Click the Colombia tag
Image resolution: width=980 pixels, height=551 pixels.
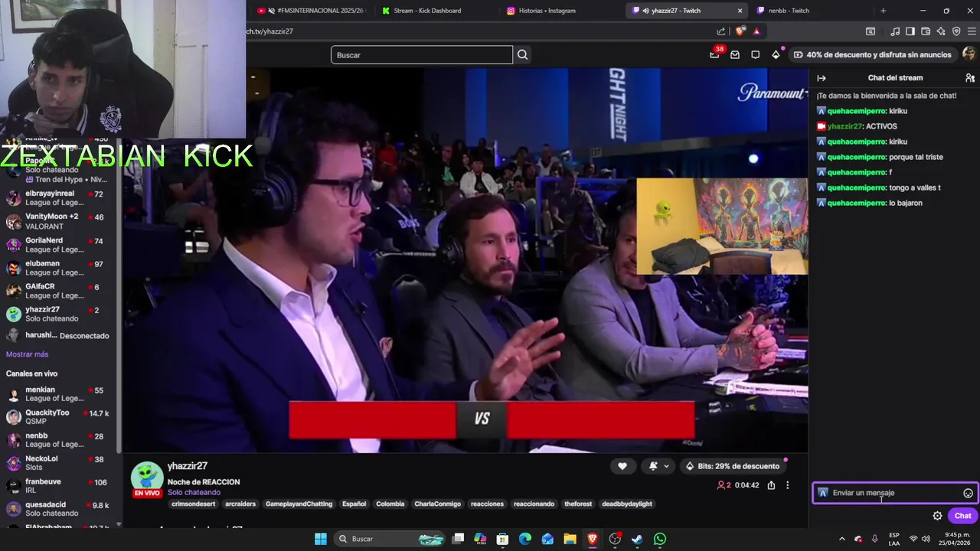pyautogui.click(x=390, y=504)
